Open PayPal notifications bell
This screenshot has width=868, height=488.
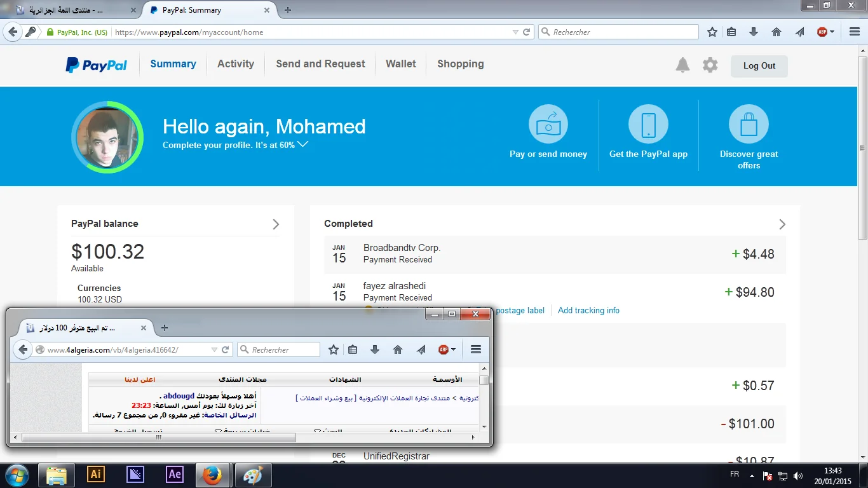[682, 65]
